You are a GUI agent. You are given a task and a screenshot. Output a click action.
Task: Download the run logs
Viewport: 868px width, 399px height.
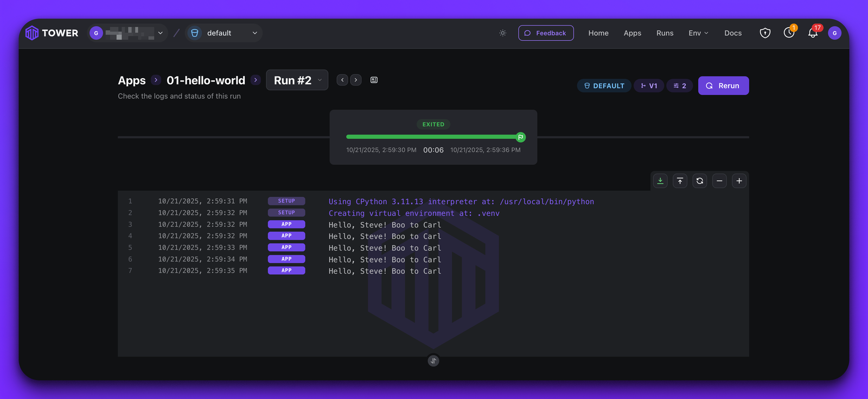660,181
